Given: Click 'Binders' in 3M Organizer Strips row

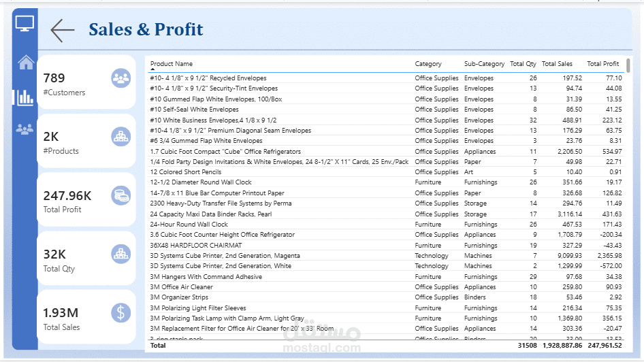Looking at the screenshot, I should tap(474, 297).
